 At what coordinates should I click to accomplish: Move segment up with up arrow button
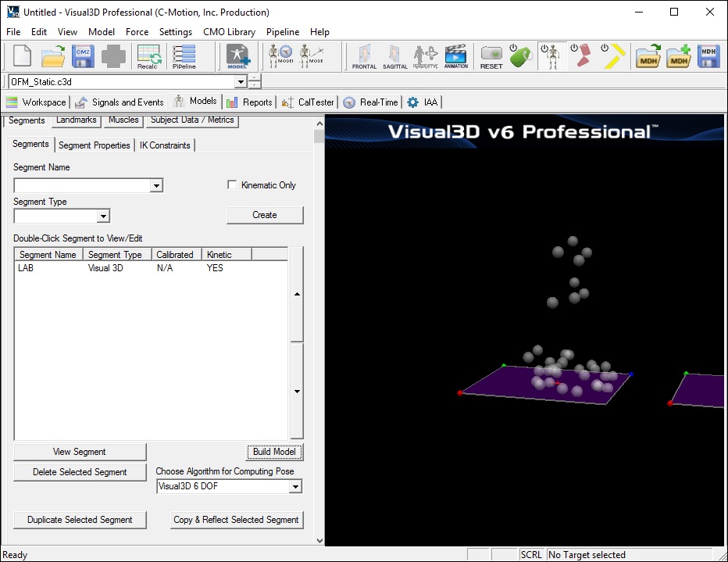point(297,295)
